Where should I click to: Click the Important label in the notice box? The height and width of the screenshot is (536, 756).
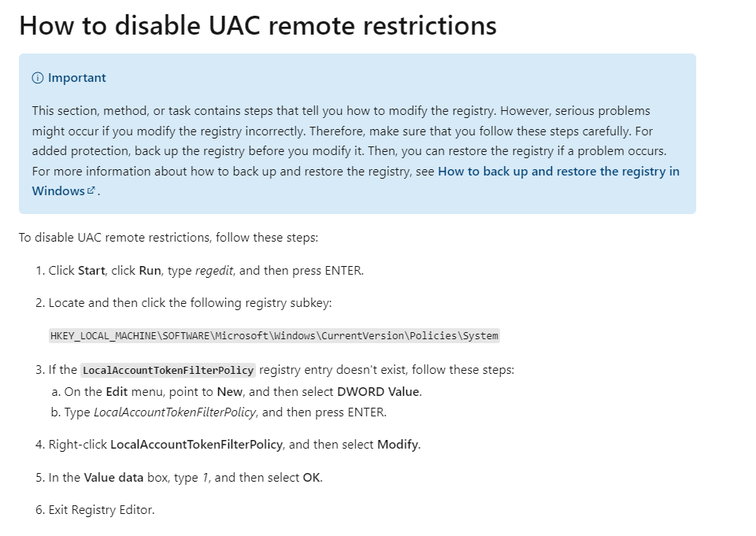(76, 78)
